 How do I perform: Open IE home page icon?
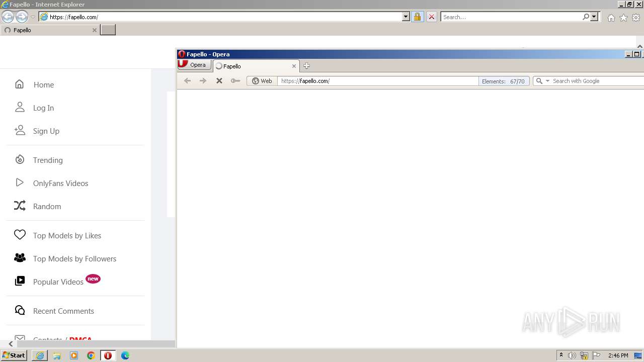coord(611,18)
